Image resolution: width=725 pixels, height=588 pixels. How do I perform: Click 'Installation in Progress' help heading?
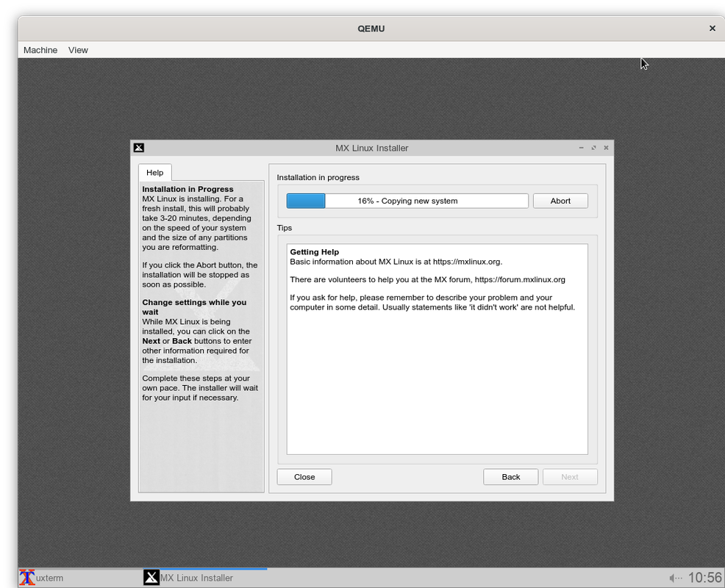(x=187, y=189)
